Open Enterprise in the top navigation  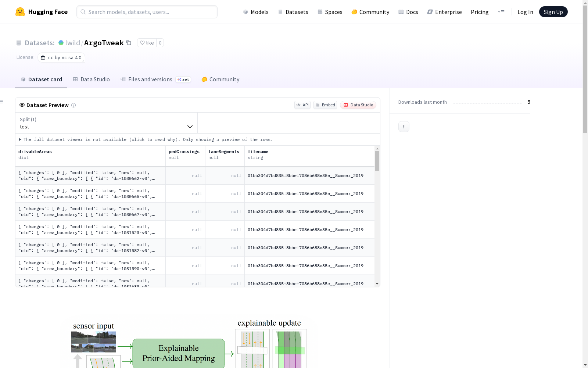[x=445, y=12]
